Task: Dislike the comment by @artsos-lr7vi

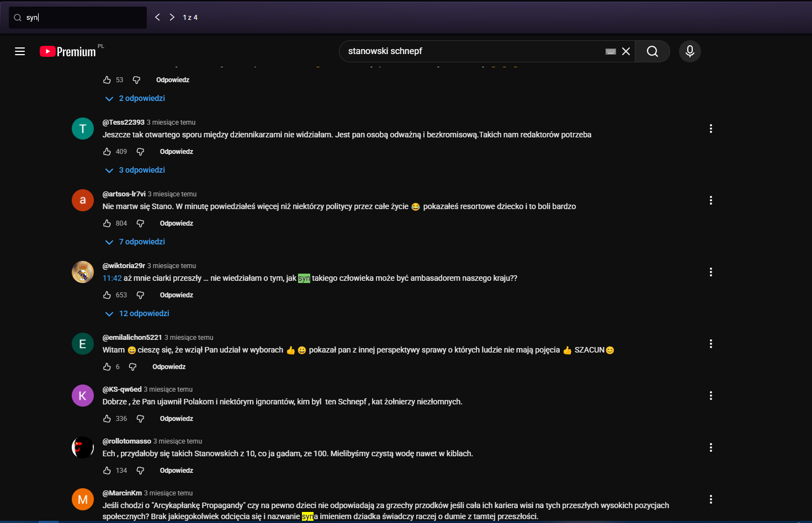Action: coord(140,223)
